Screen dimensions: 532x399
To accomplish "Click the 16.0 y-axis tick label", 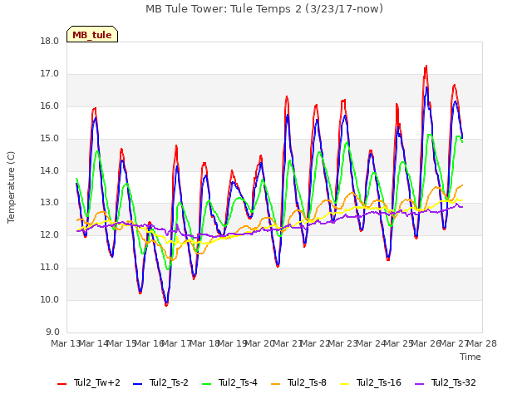I will 50,106.
